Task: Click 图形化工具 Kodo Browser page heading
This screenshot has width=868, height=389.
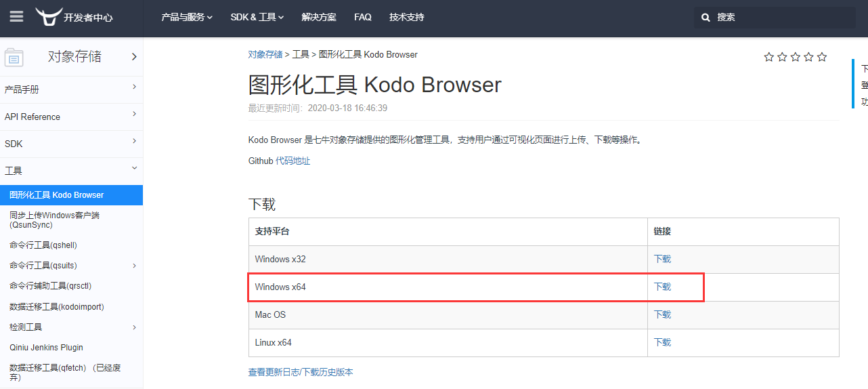Action: [375, 85]
